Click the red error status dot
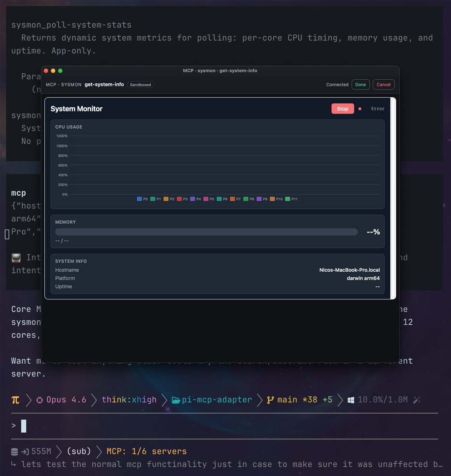The width and height of the screenshot is (451, 476). pos(360,109)
